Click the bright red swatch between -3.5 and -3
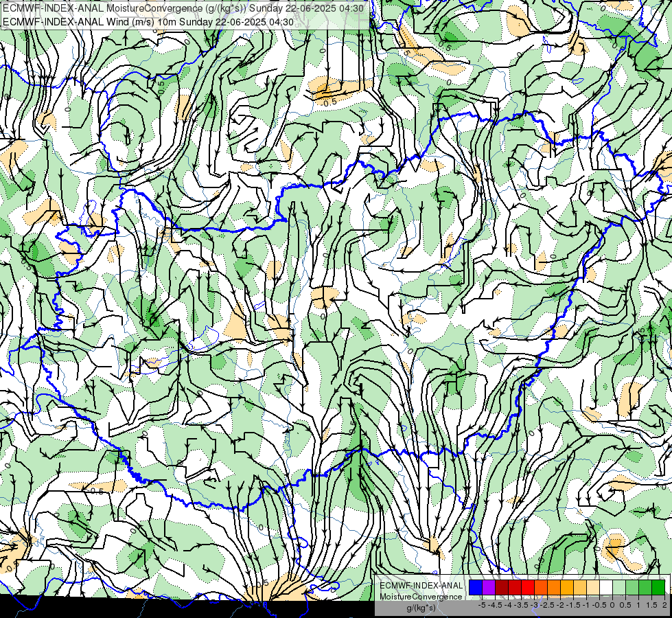672x618 pixels. (x=528, y=588)
